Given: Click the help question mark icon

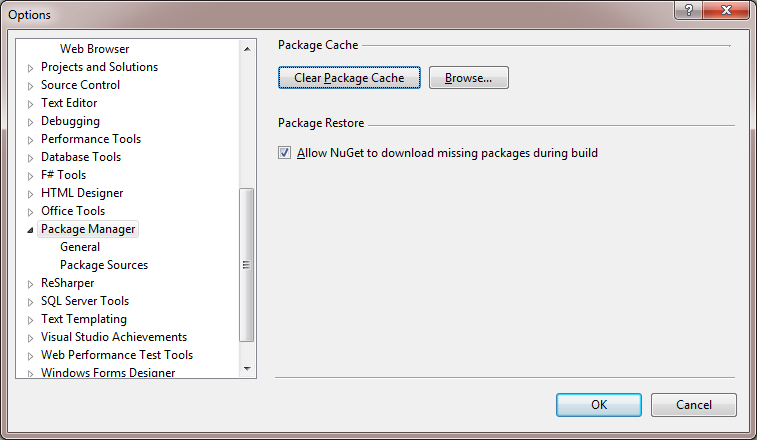Looking at the screenshot, I should 689,10.
